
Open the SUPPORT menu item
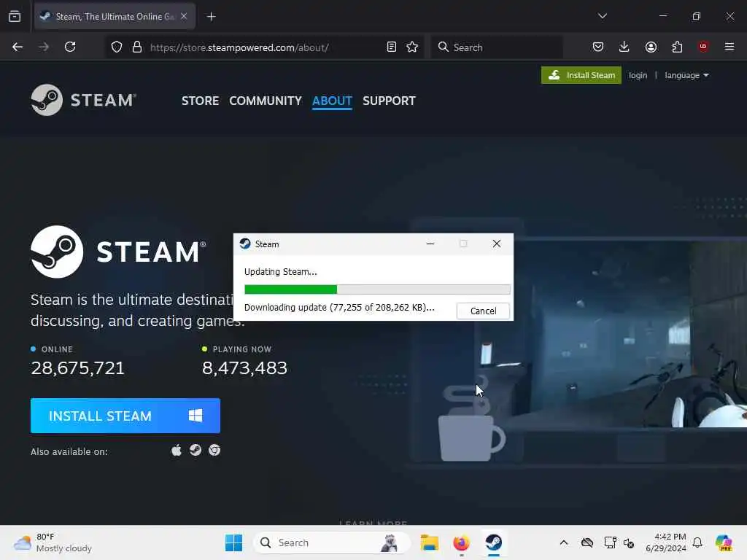390,101
